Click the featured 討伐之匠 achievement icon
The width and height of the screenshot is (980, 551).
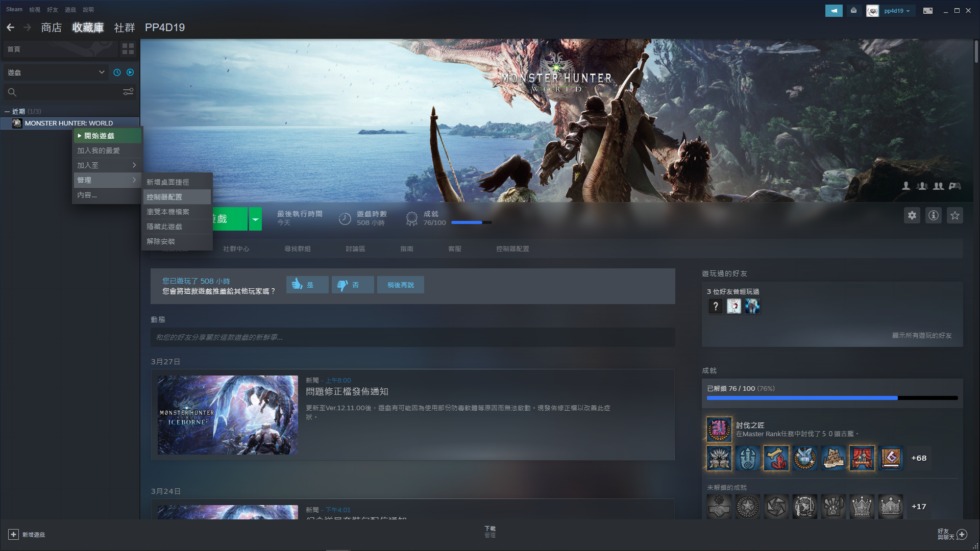[x=719, y=430]
